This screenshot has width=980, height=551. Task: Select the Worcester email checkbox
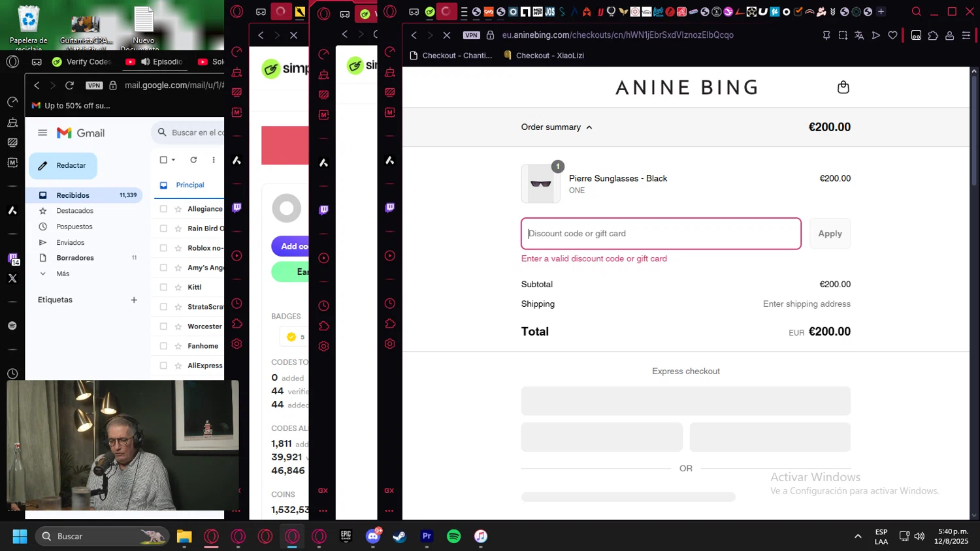pos(163,326)
